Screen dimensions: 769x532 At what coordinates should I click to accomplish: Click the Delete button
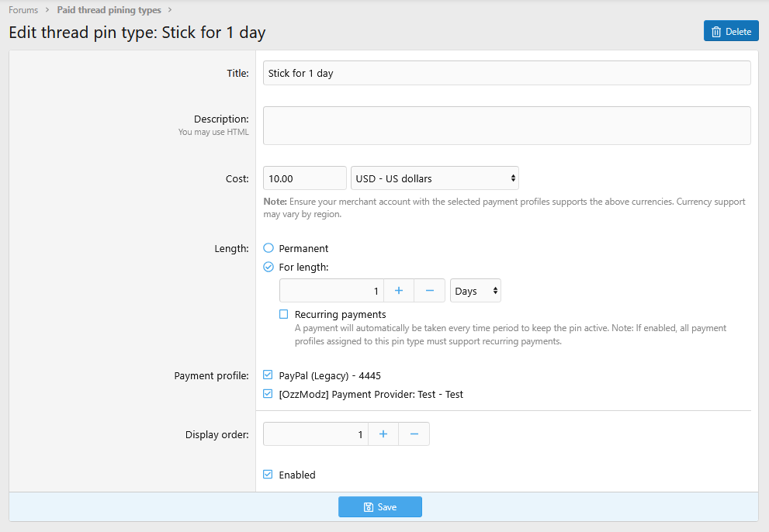tap(731, 31)
